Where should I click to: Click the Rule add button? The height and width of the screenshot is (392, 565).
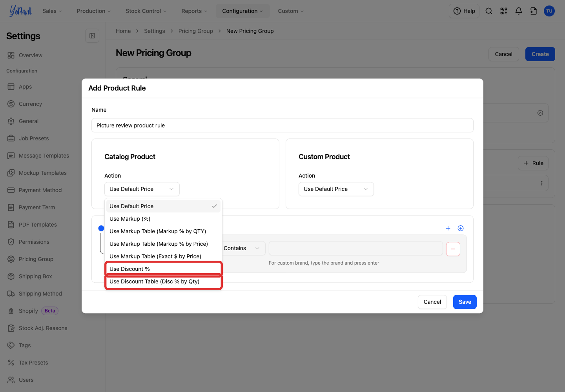pyautogui.click(x=533, y=163)
